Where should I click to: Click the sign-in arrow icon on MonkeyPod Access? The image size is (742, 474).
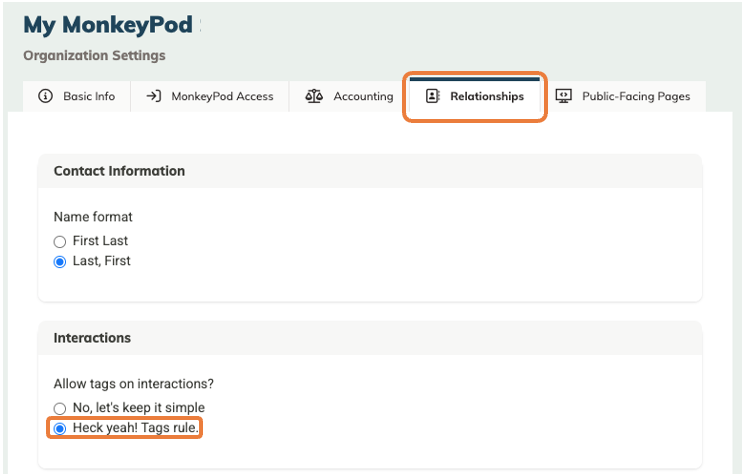[x=154, y=96]
